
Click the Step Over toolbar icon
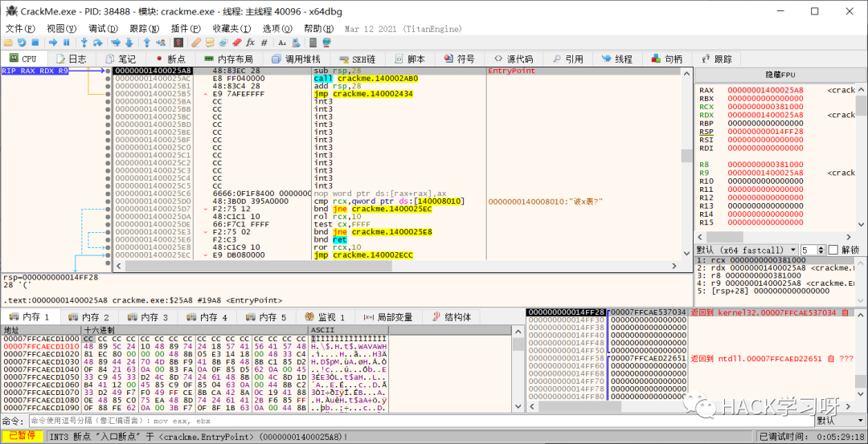coord(97,43)
